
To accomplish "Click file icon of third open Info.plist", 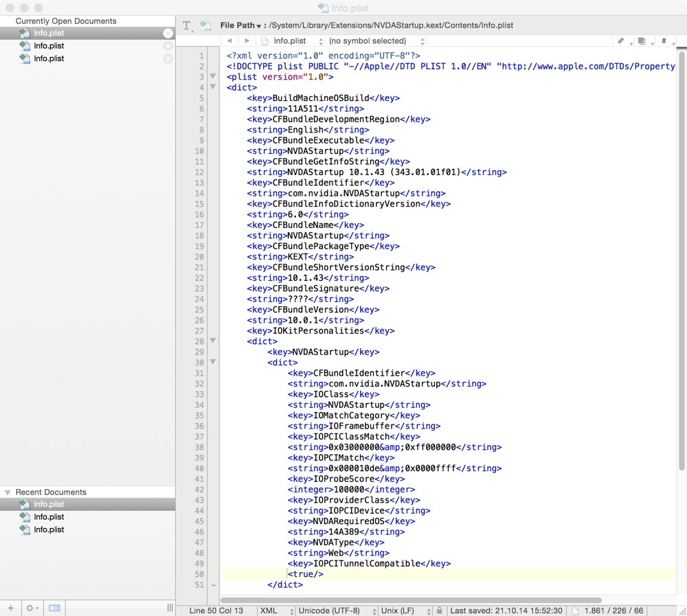I will click(25, 58).
